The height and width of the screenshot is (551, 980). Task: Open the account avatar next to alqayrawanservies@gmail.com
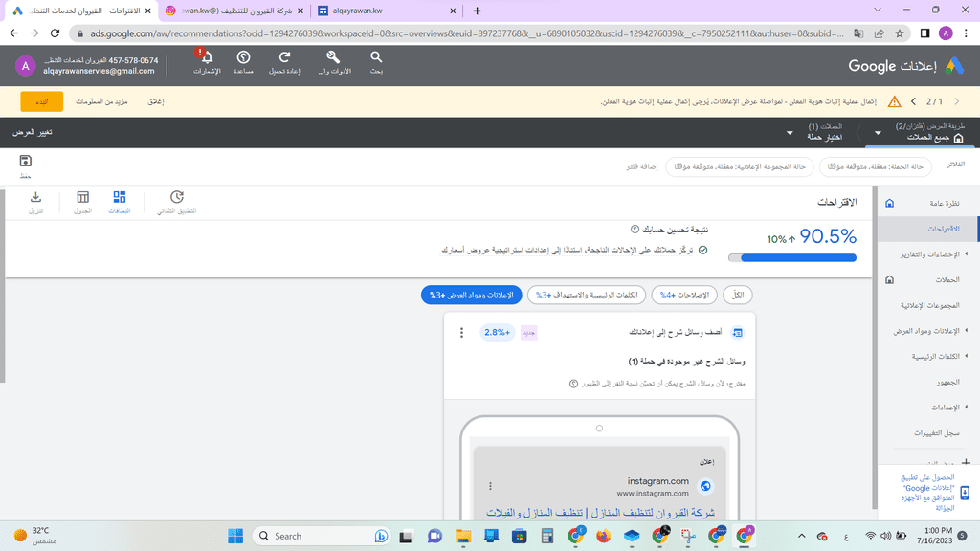pos(25,66)
